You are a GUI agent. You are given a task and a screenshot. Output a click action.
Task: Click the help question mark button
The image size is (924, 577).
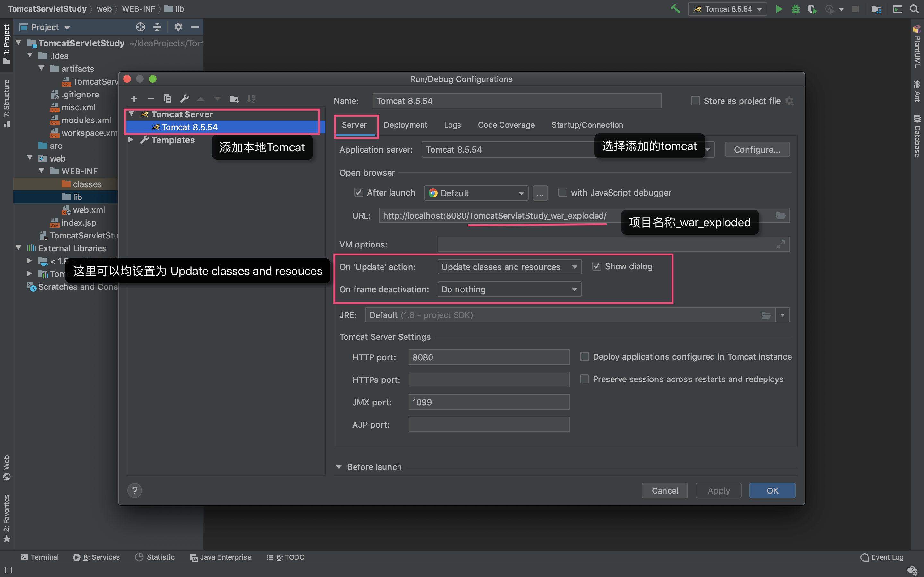[x=134, y=490]
